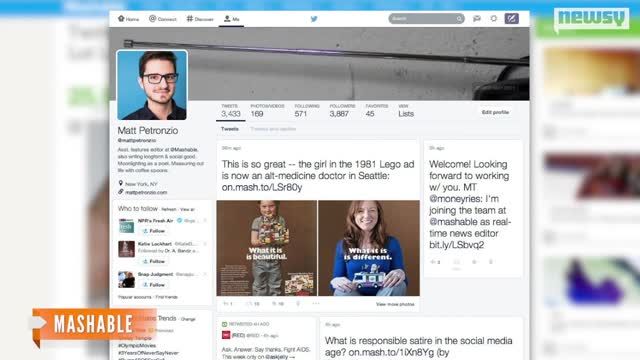Open the (RED) account avatar
Image resolution: width=640 pixels, height=360 pixels.
point(226,335)
